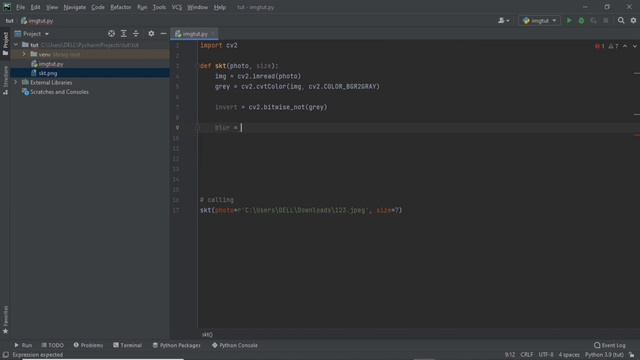Collapse the tut project root folder

(16, 45)
